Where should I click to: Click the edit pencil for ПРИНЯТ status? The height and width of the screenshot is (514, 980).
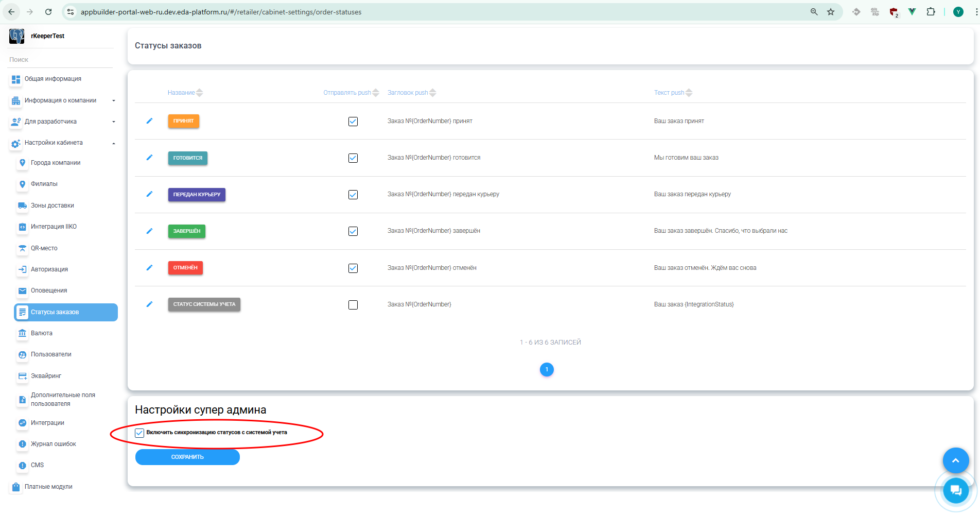149,121
